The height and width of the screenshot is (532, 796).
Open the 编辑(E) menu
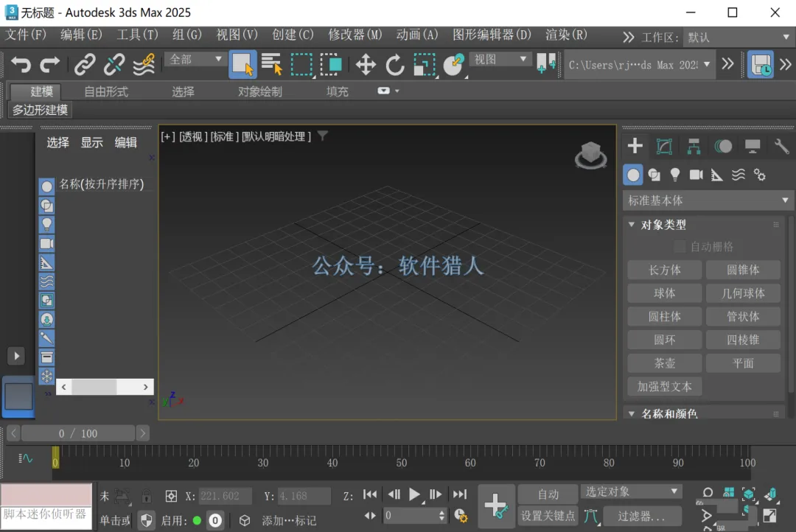(x=81, y=35)
